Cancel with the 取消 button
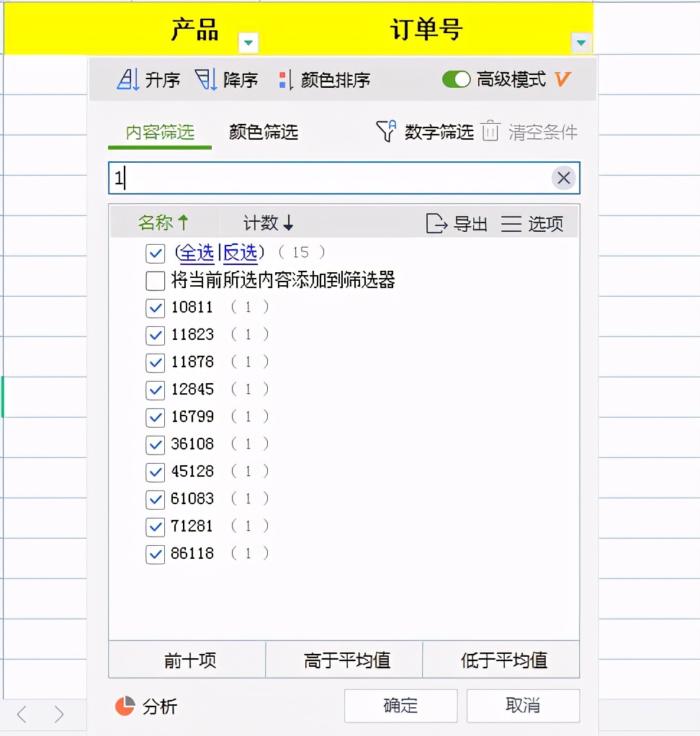The image size is (700, 736). 523,706
